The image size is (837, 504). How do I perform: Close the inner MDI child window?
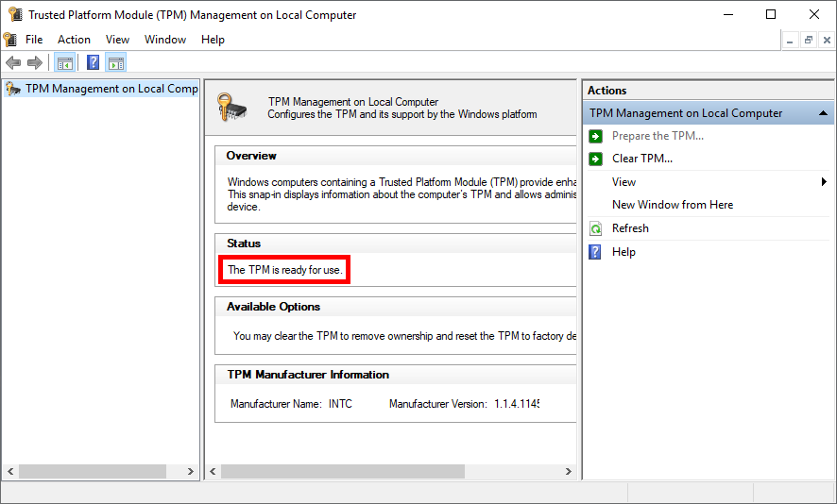827,40
